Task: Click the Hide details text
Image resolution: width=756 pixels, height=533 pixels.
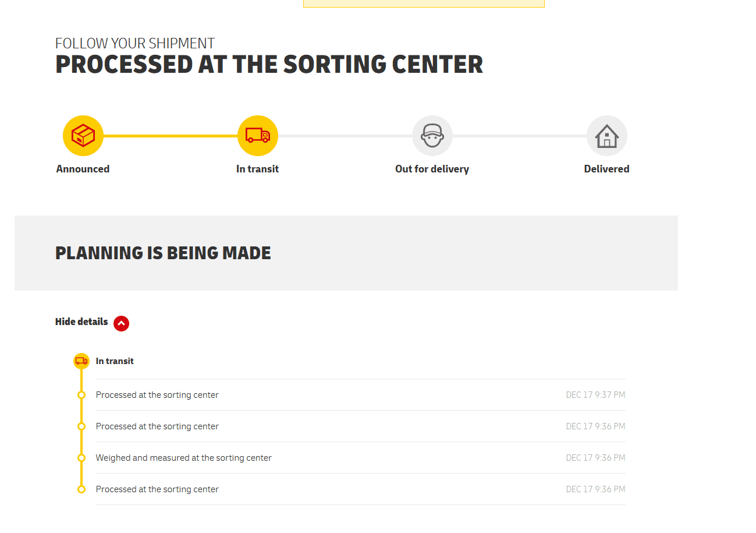Action: [x=81, y=322]
